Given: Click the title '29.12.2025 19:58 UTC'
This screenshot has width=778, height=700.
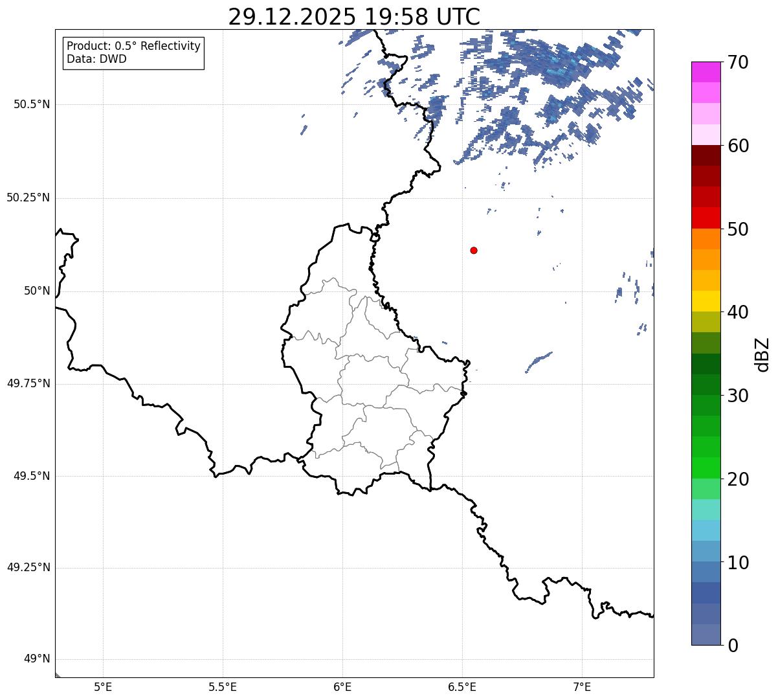Looking at the screenshot, I should click(x=354, y=17).
